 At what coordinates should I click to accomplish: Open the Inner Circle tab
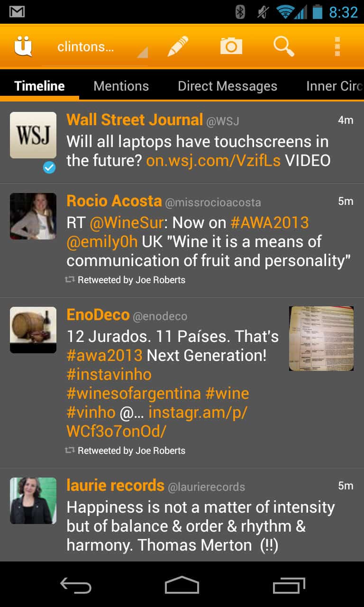[335, 86]
